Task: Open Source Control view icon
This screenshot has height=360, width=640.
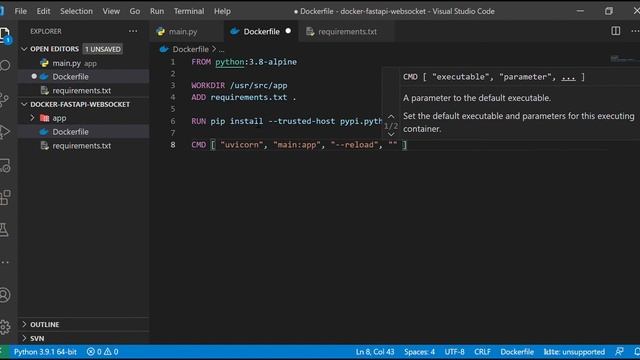Action: (x=5, y=99)
